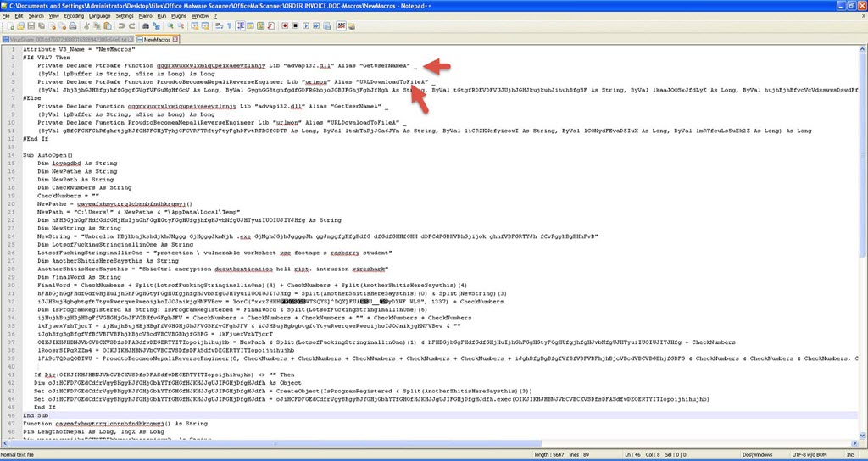Switch to the VirusShare text file tab

click(66, 39)
